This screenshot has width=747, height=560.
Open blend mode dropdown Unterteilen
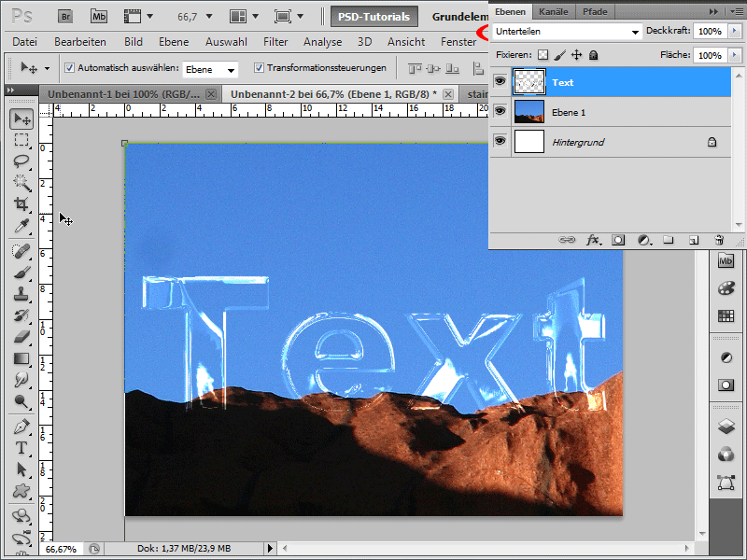[567, 32]
